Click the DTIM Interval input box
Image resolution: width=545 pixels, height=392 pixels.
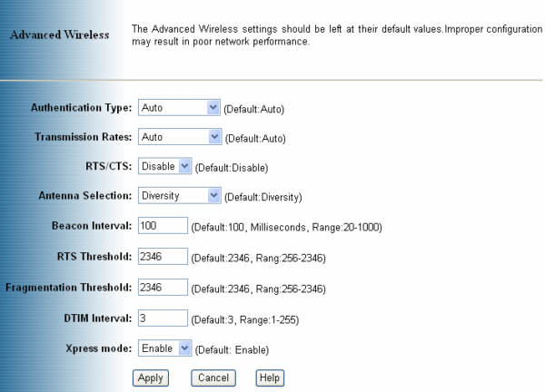pyautogui.click(x=163, y=318)
